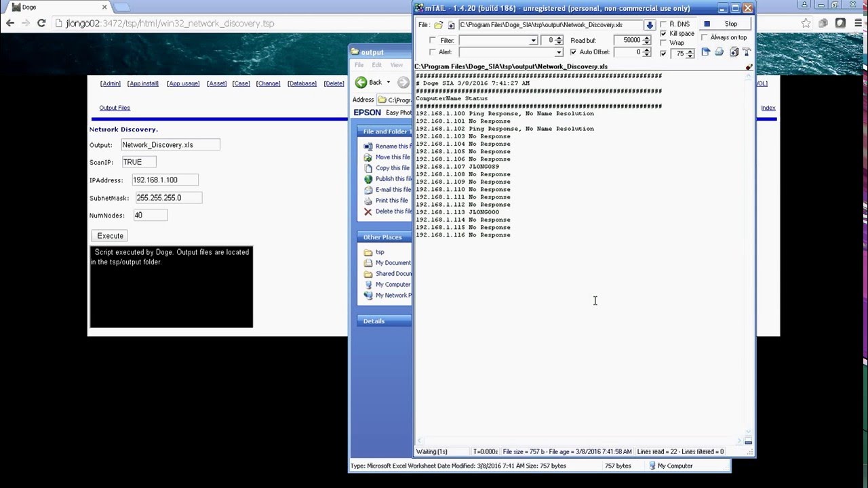
Task: Click Publish this file globe icon
Action: [x=368, y=179]
